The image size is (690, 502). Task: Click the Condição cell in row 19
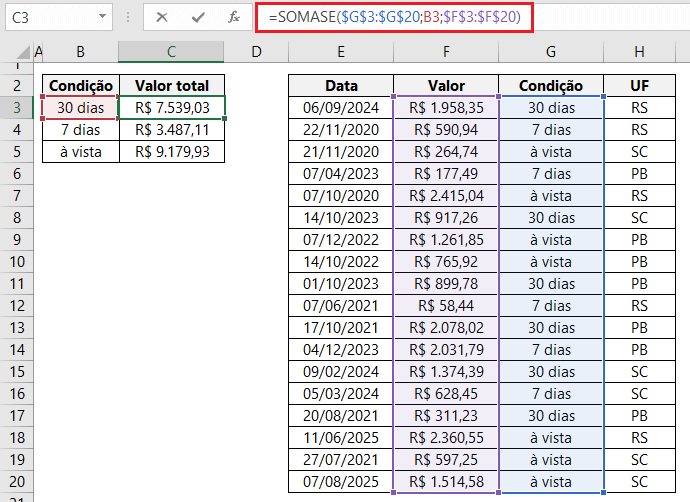[551, 459]
